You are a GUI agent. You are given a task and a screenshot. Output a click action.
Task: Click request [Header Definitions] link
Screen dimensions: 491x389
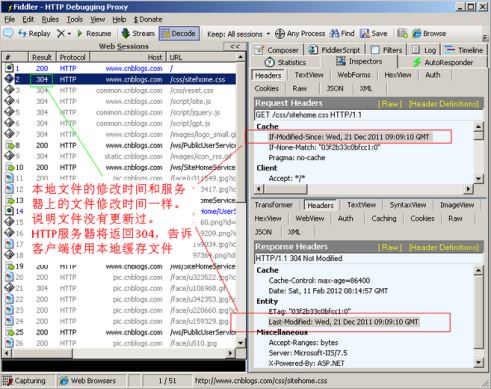[x=444, y=104]
